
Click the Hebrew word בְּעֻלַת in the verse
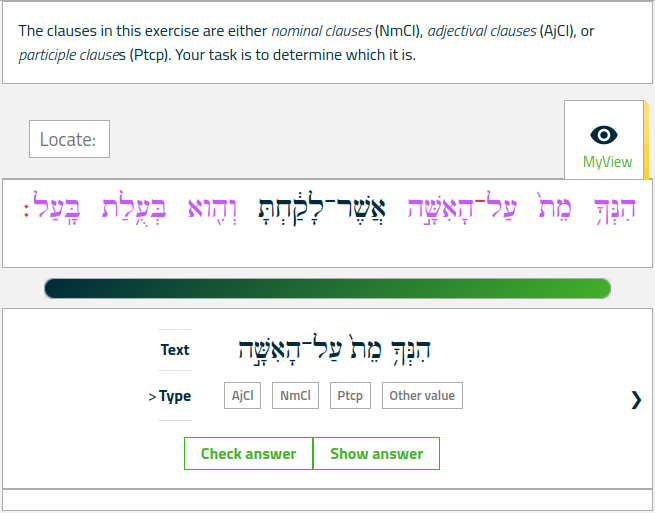point(134,206)
